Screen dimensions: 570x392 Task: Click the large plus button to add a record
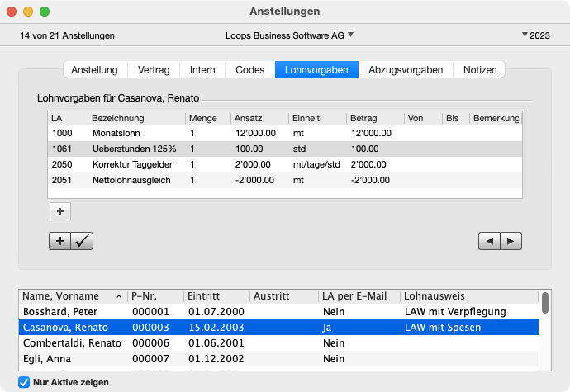(x=60, y=241)
